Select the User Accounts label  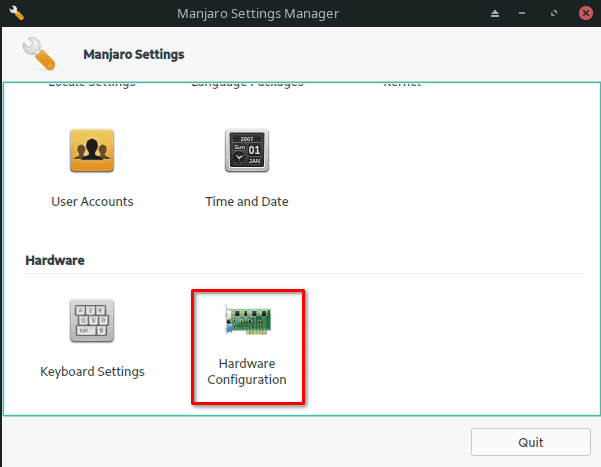click(92, 202)
